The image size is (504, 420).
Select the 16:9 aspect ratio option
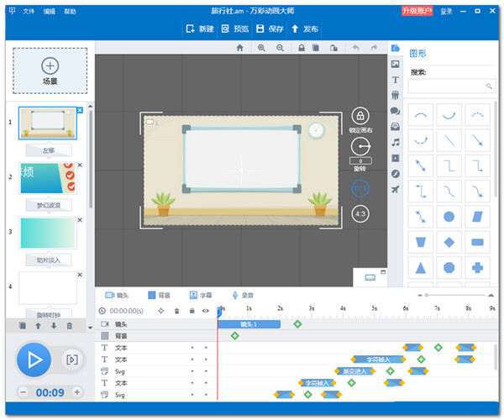(x=360, y=188)
